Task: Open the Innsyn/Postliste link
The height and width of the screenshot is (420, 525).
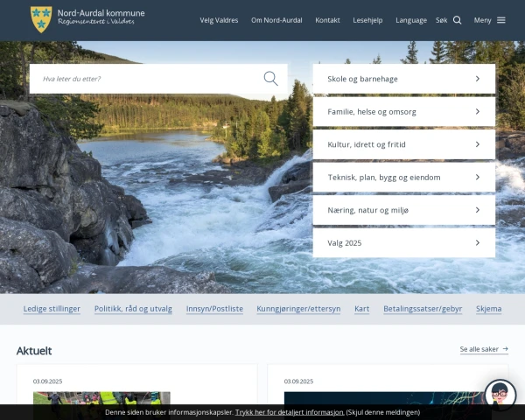Action: (x=214, y=309)
